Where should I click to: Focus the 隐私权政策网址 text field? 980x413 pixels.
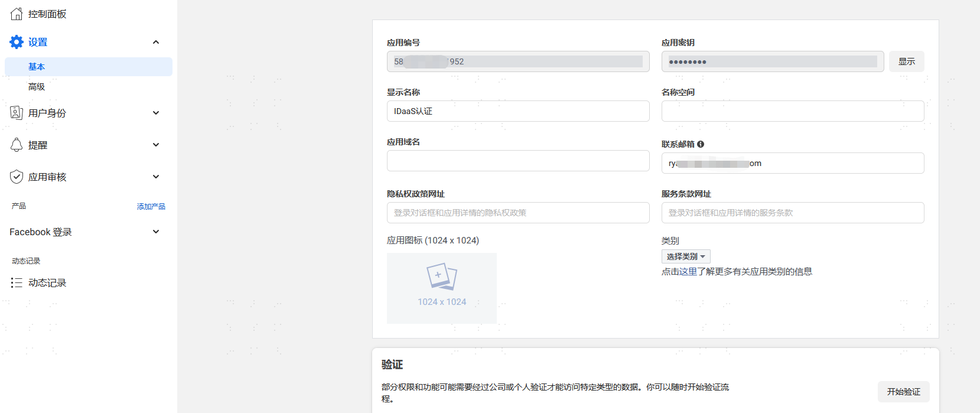tap(518, 213)
